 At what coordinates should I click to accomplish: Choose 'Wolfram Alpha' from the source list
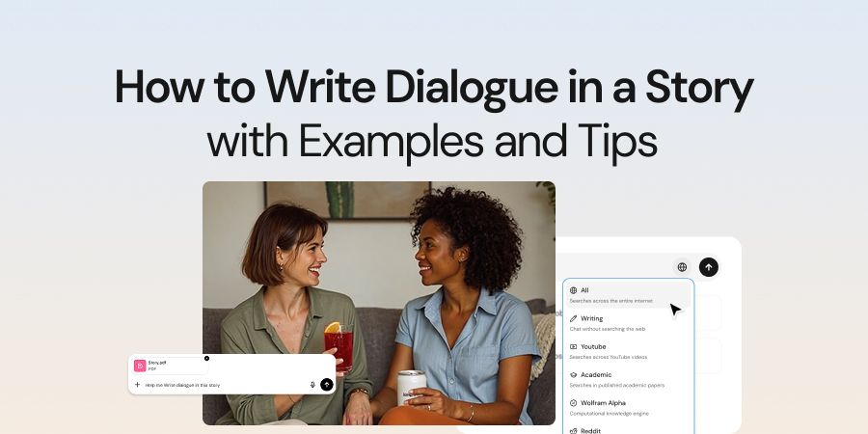(x=628, y=408)
